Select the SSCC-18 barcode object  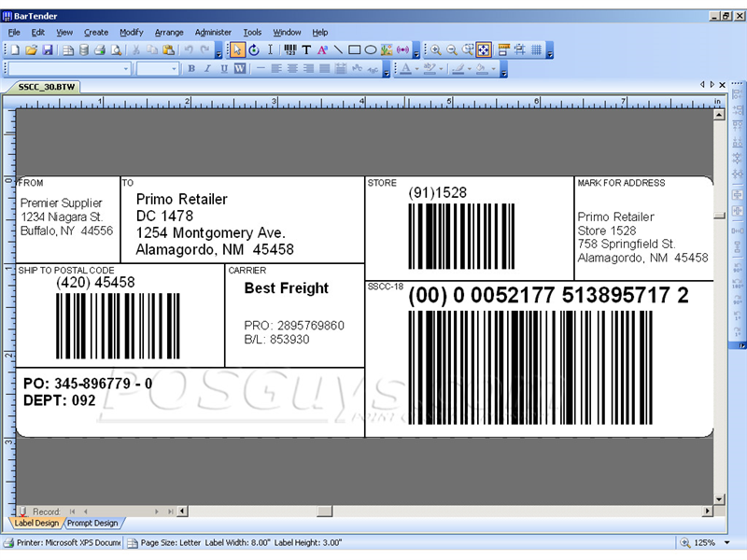530,367
